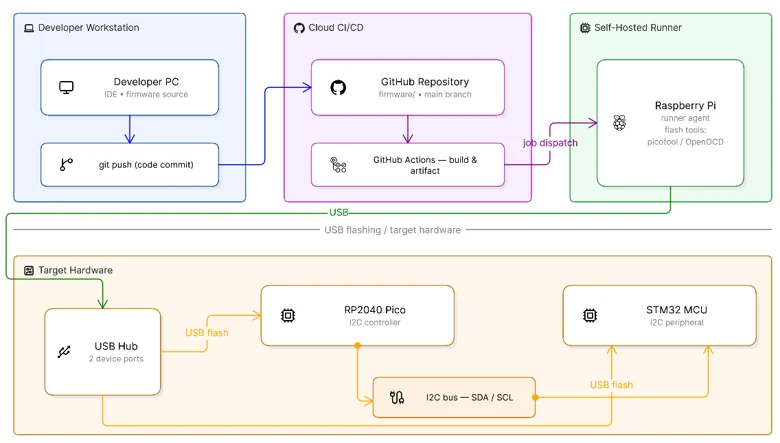
Task: Click 'USB flash' label near RP2040 Pico
Action: [207, 333]
